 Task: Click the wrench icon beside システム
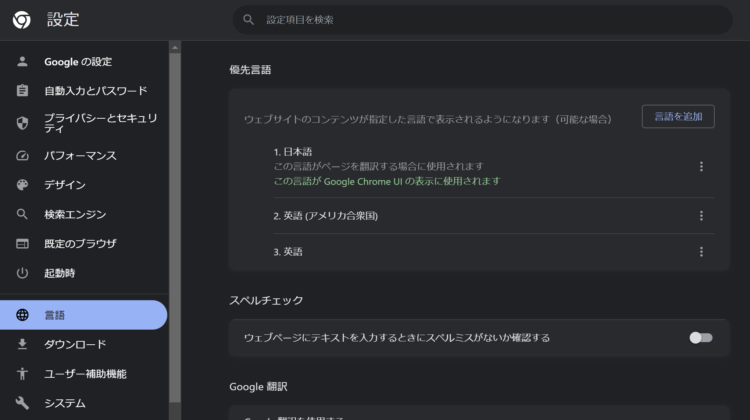click(22, 403)
